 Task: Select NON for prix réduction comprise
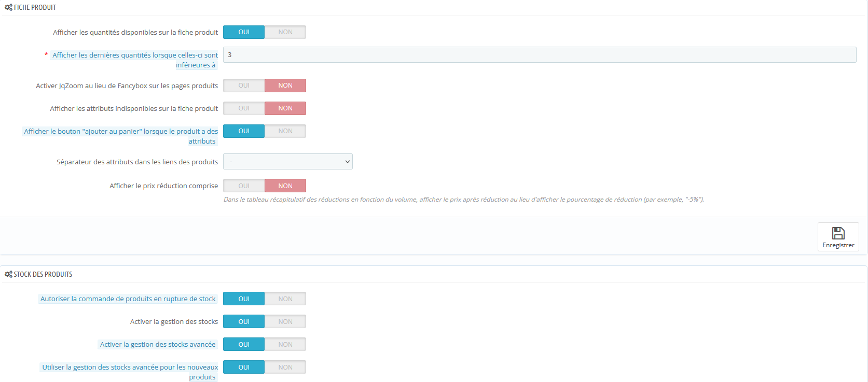pyautogui.click(x=285, y=186)
